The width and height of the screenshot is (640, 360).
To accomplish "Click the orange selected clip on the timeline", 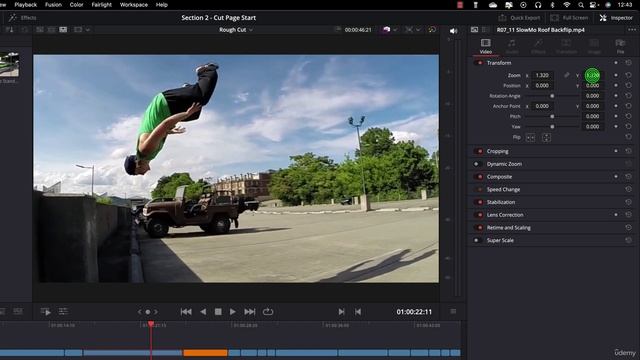I will tap(205, 353).
